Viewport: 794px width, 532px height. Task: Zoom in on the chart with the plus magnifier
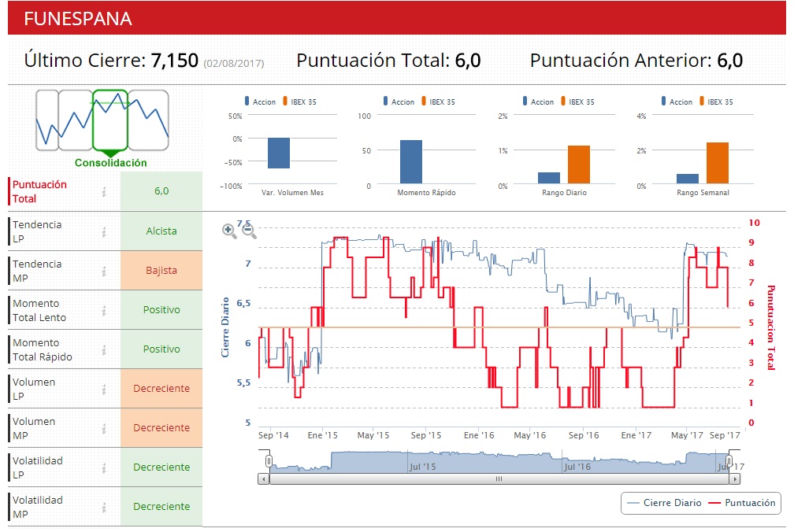click(229, 231)
